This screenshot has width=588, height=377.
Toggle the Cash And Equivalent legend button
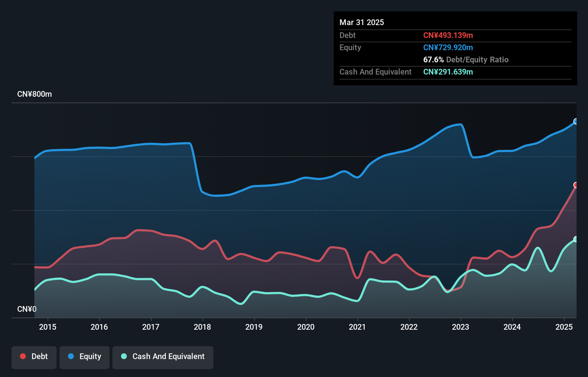pos(163,357)
